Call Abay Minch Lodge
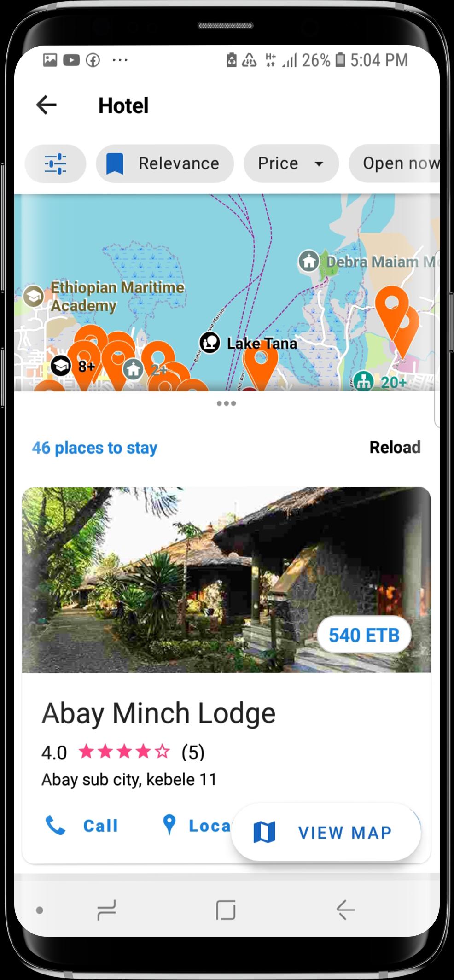 coord(81,825)
